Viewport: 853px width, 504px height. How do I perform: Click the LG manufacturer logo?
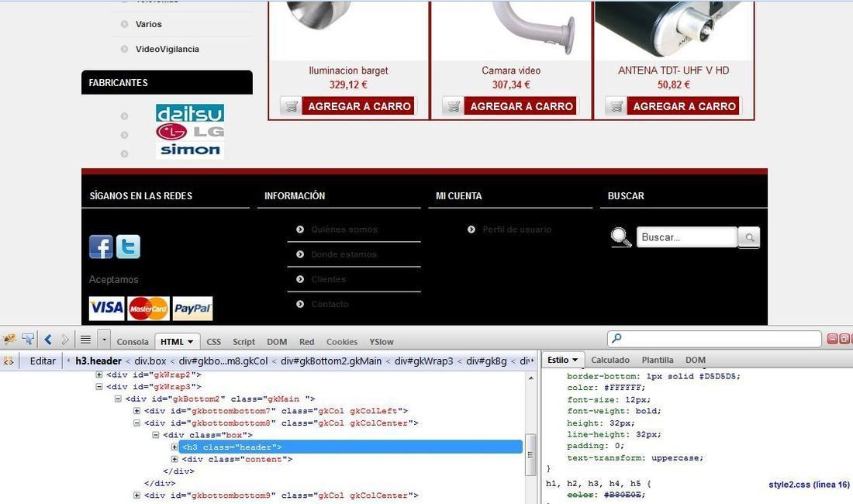(x=190, y=132)
